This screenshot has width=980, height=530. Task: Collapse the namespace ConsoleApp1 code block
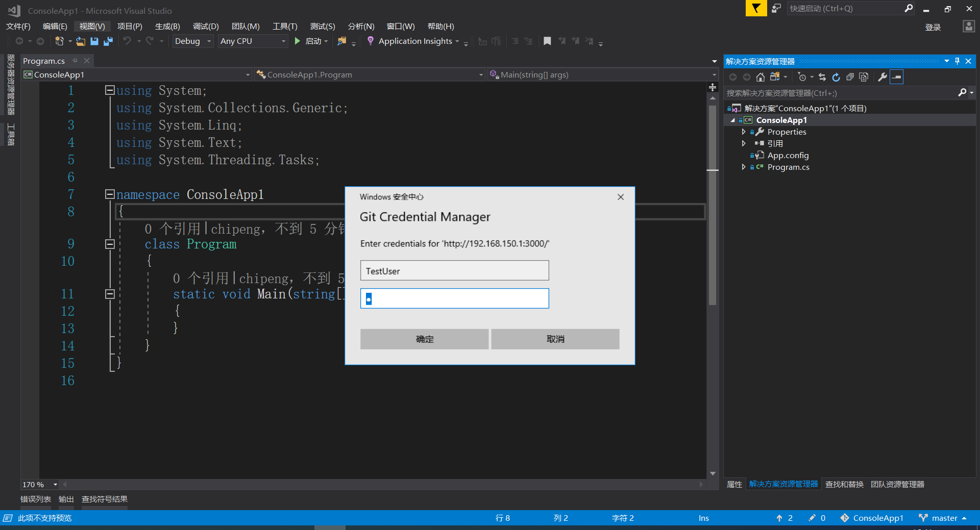(x=109, y=194)
